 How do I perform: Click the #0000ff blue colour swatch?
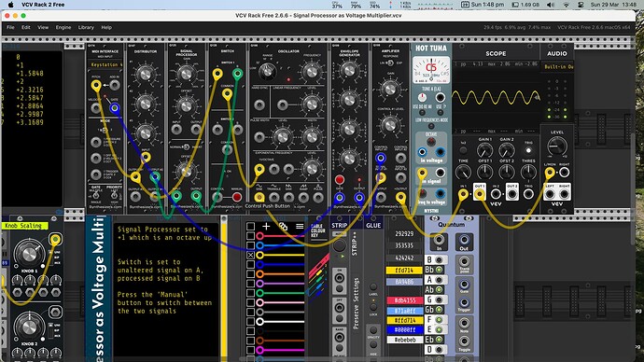click(x=404, y=330)
